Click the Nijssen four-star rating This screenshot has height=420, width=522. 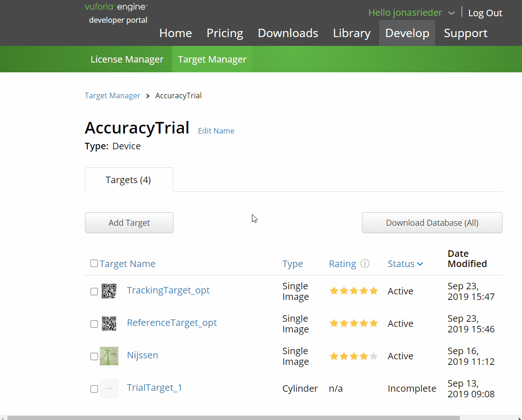click(x=354, y=356)
